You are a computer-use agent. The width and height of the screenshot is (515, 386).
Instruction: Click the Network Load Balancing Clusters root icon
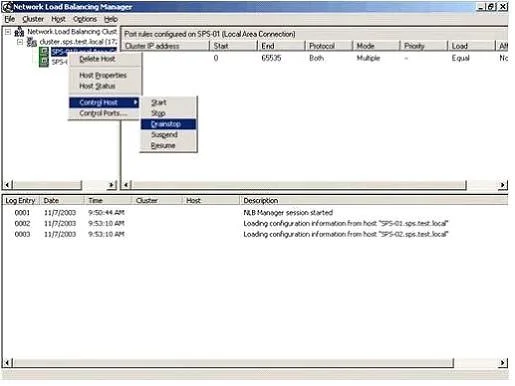click(20, 32)
